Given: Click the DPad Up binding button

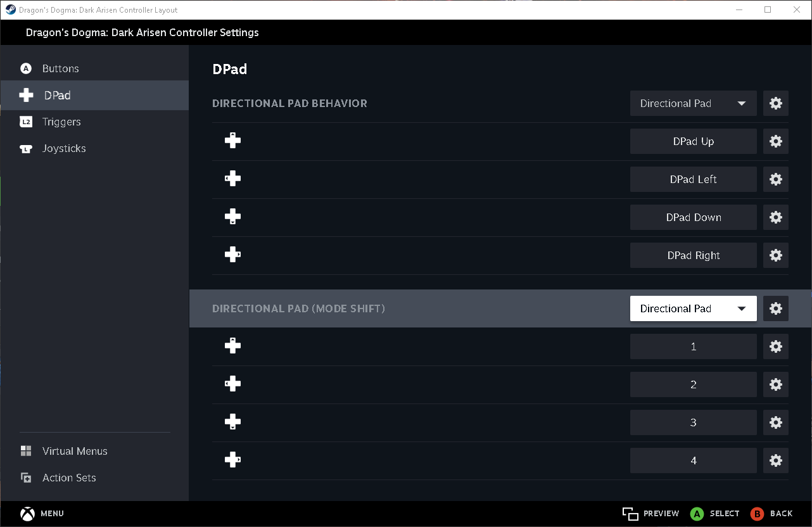Looking at the screenshot, I should pyautogui.click(x=694, y=141).
